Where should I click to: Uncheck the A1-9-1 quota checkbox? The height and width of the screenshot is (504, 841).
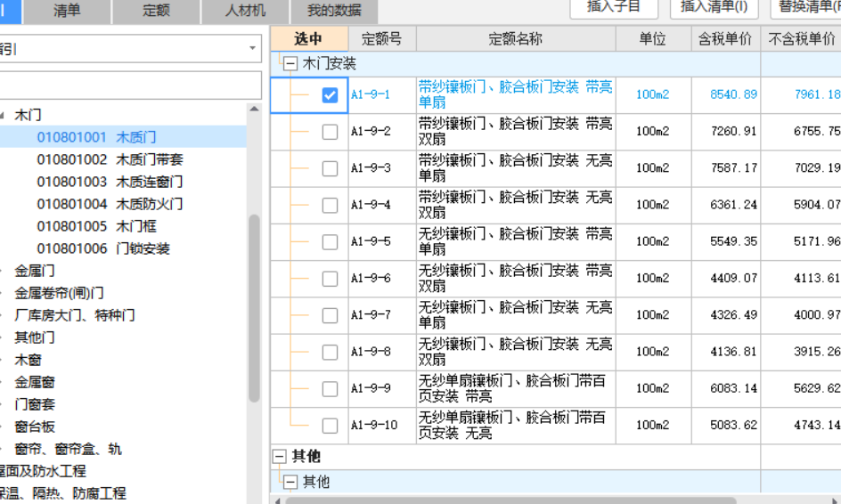point(330,95)
